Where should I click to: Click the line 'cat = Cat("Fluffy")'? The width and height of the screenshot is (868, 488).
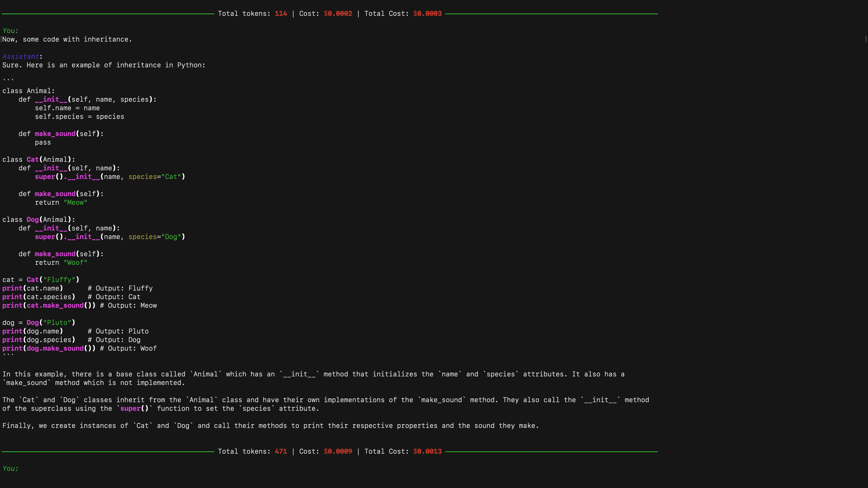click(x=41, y=280)
